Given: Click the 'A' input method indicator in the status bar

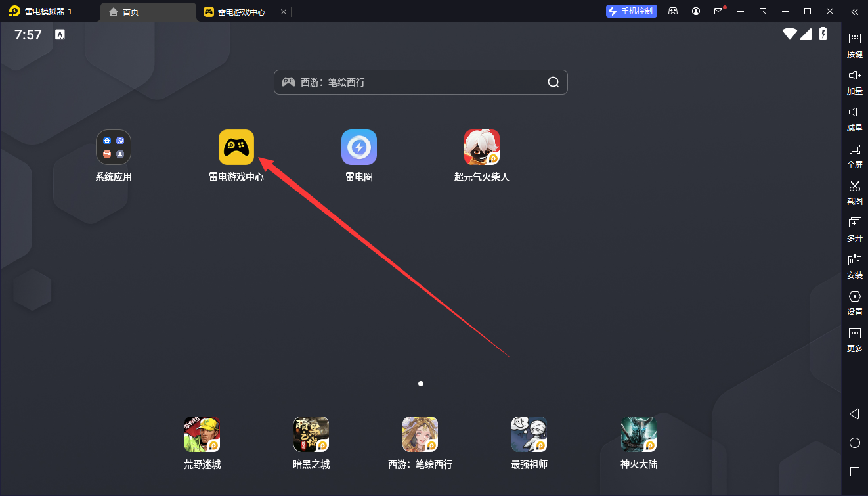Looking at the screenshot, I should (60, 35).
